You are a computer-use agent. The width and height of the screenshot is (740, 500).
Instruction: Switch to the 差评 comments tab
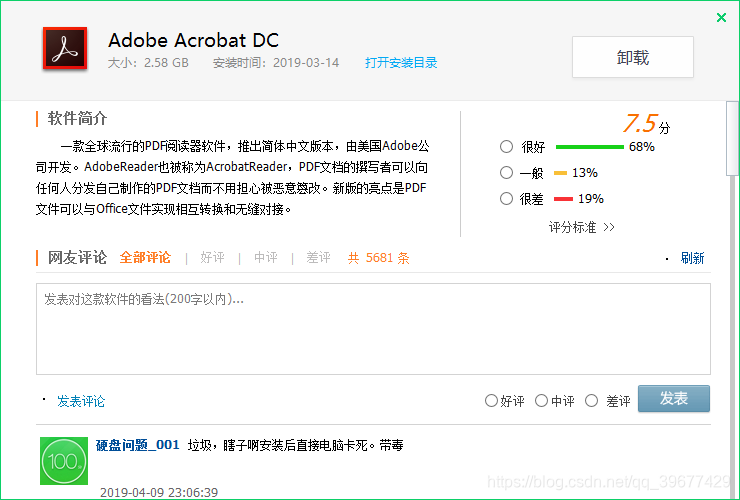[319, 257]
